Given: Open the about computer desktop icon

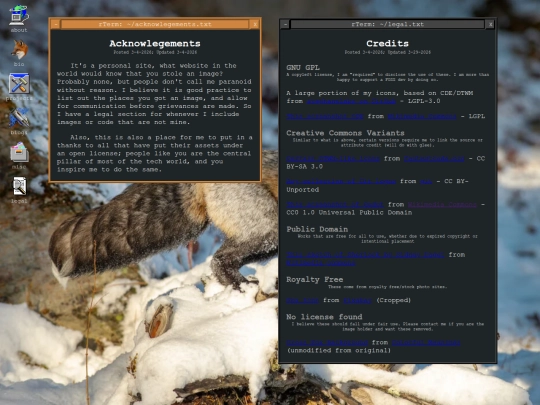Looking at the screenshot, I should 19,15.
